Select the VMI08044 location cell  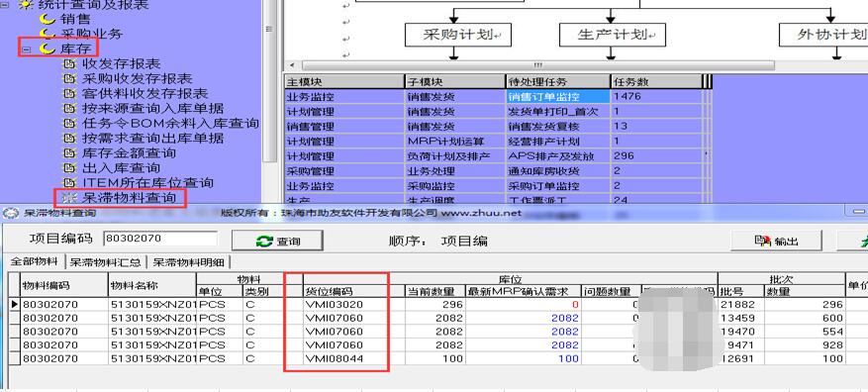tap(353, 358)
